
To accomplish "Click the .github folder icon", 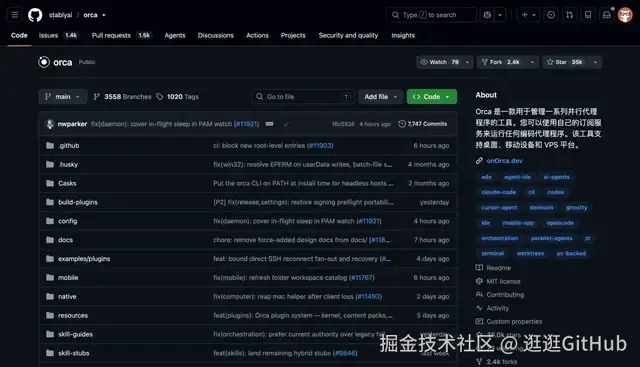I will (50, 145).
